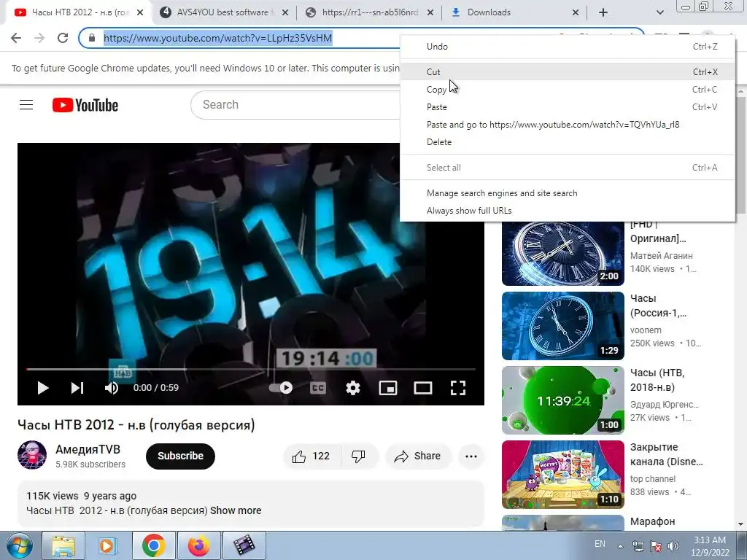This screenshot has width=747, height=560.
Task: Choose Cut in the context menu
Action: (568, 72)
